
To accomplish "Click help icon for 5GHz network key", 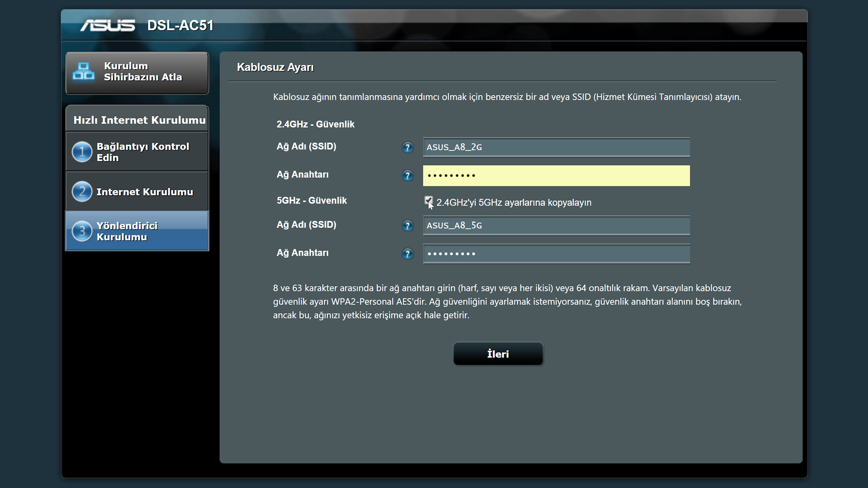I will click(407, 253).
